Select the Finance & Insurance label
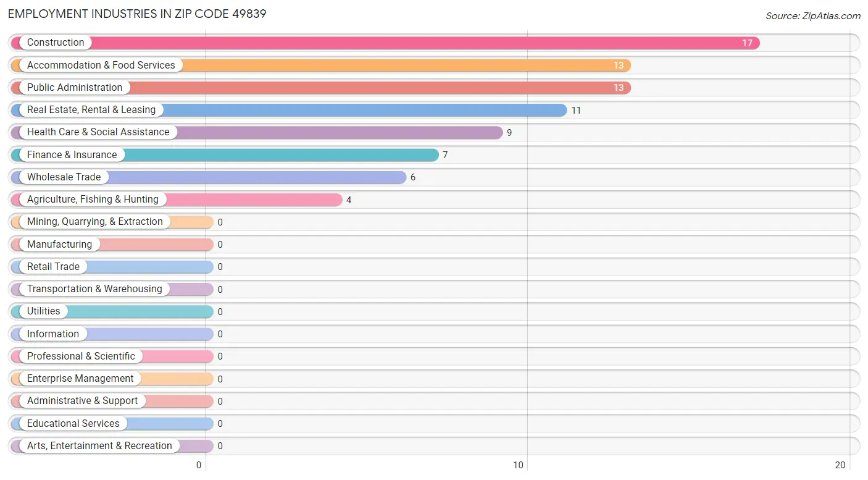 [x=72, y=155]
